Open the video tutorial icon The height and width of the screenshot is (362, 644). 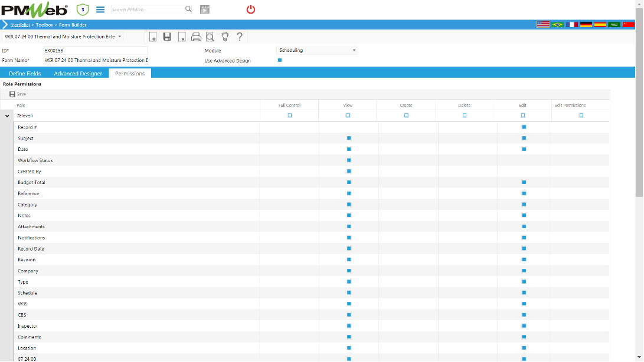pyautogui.click(x=205, y=9)
